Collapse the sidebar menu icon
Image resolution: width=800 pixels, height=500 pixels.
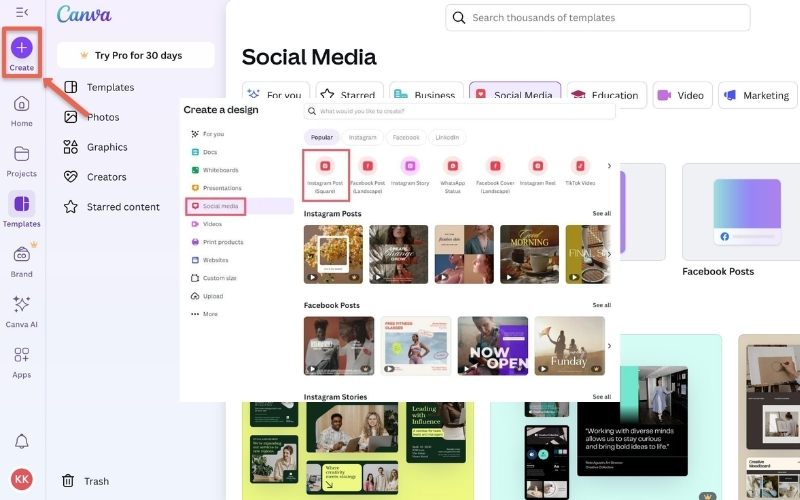tap(22, 12)
